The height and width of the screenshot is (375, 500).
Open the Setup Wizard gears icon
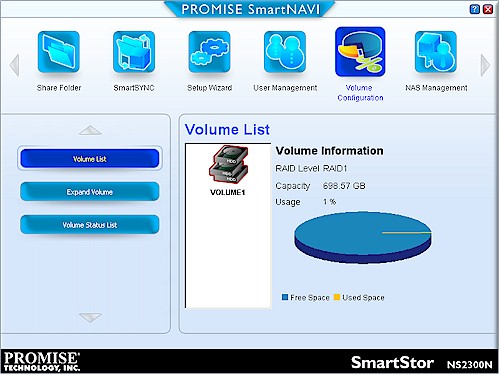209,52
